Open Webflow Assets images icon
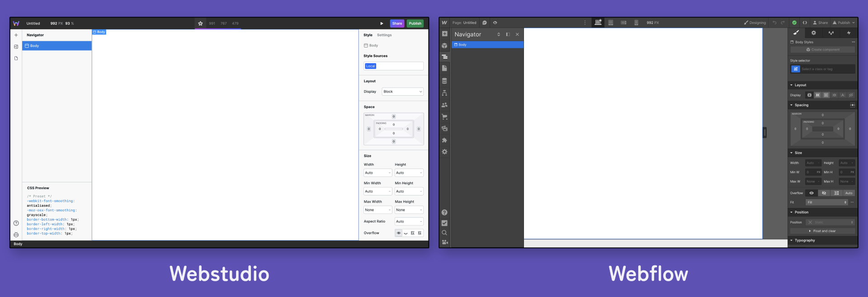868x297 pixels. pyautogui.click(x=444, y=129)
